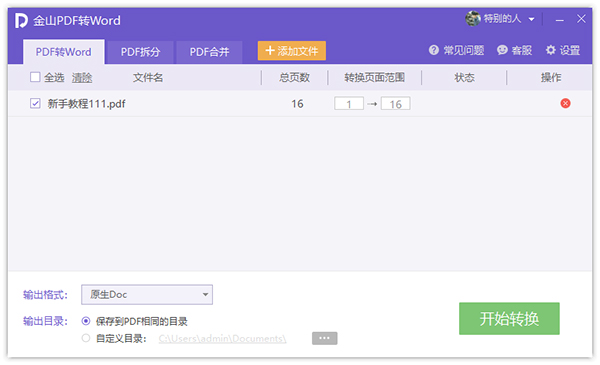Switch to the PDF合并 tab
Viewport: 600px width, 365px height.
click(209, 52)
